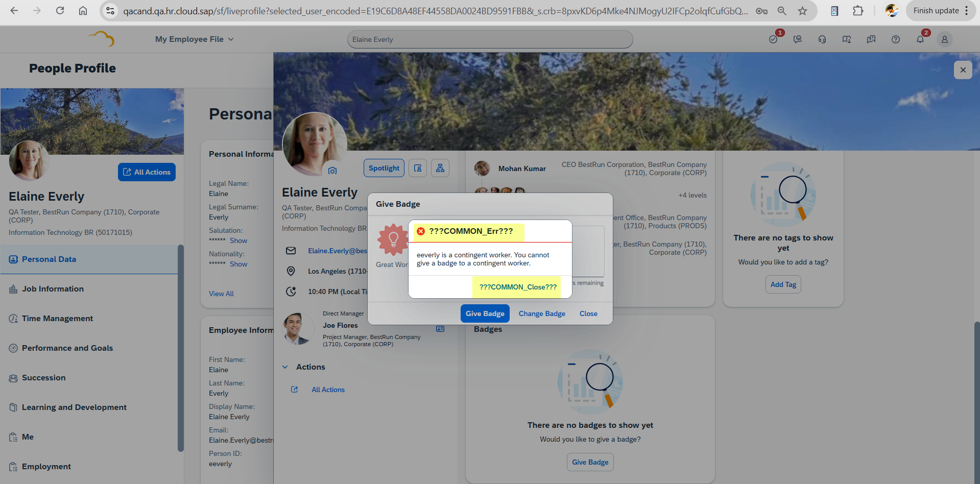Open the password key icon in address bar
The width and height of the screenshot is (980, 484).
tap(761, 11)
